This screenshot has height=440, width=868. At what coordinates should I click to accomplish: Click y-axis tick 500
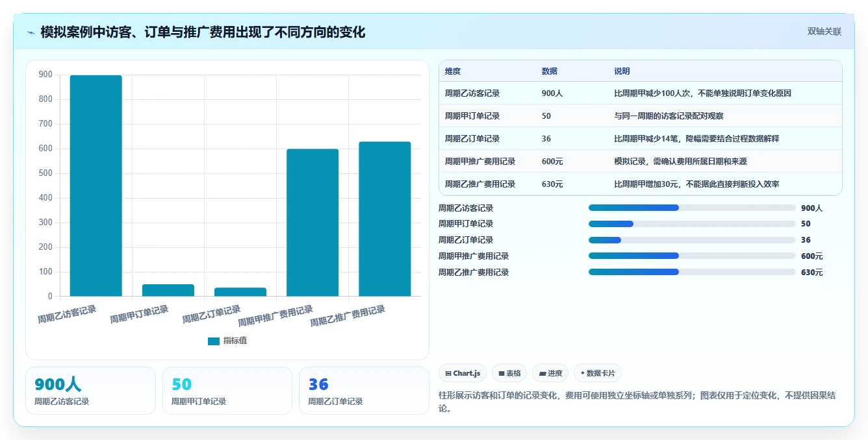45,173
